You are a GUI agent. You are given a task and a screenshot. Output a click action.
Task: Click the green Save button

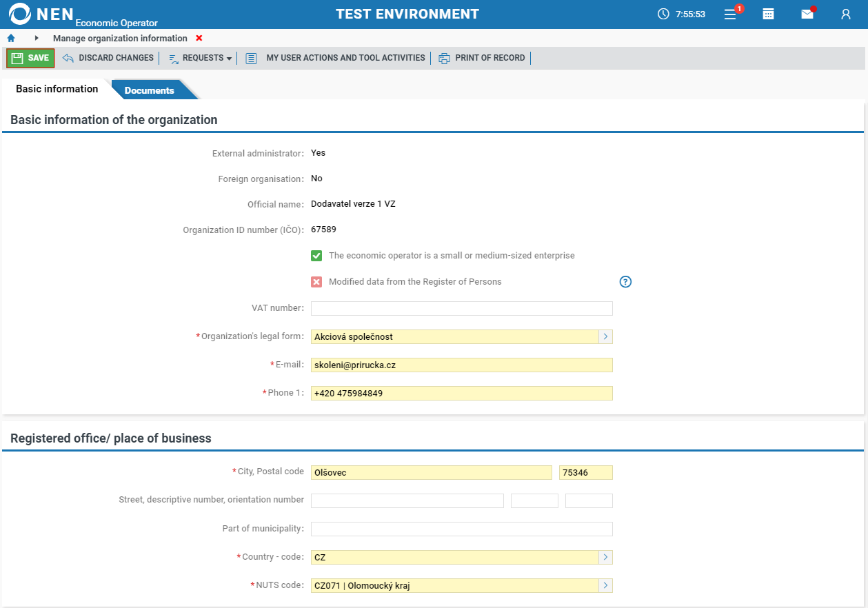click(30, 58)
